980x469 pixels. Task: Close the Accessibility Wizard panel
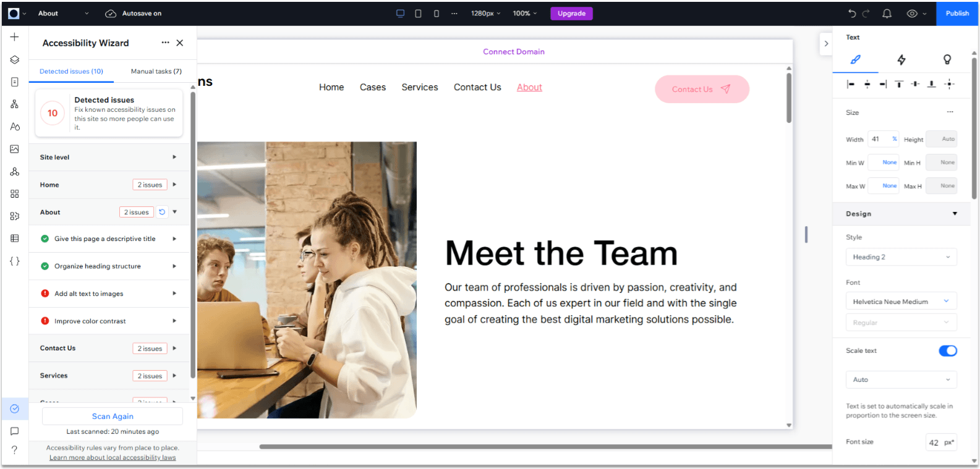click(x=180, y=43)
